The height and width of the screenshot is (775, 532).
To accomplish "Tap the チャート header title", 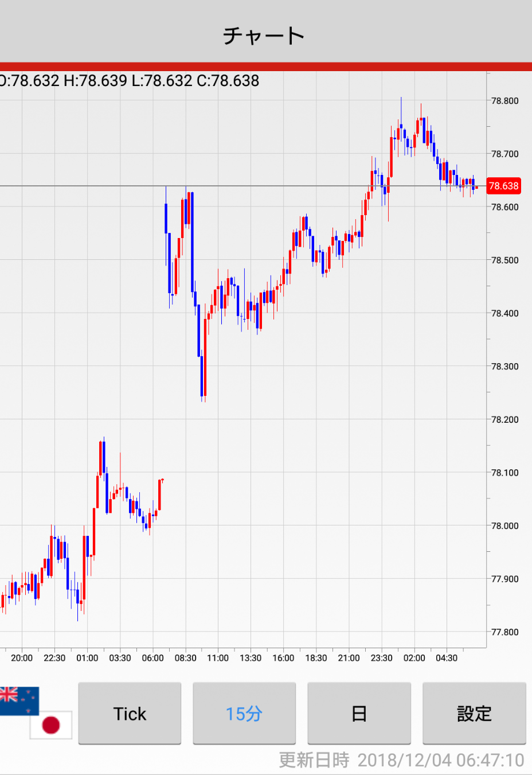I will (x=264, y=36).
